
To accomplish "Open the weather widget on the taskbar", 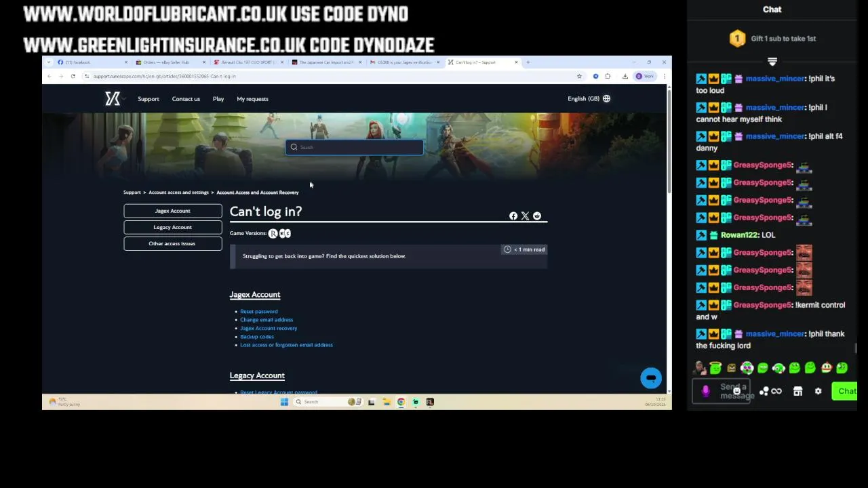I will (x=64, y=402).
